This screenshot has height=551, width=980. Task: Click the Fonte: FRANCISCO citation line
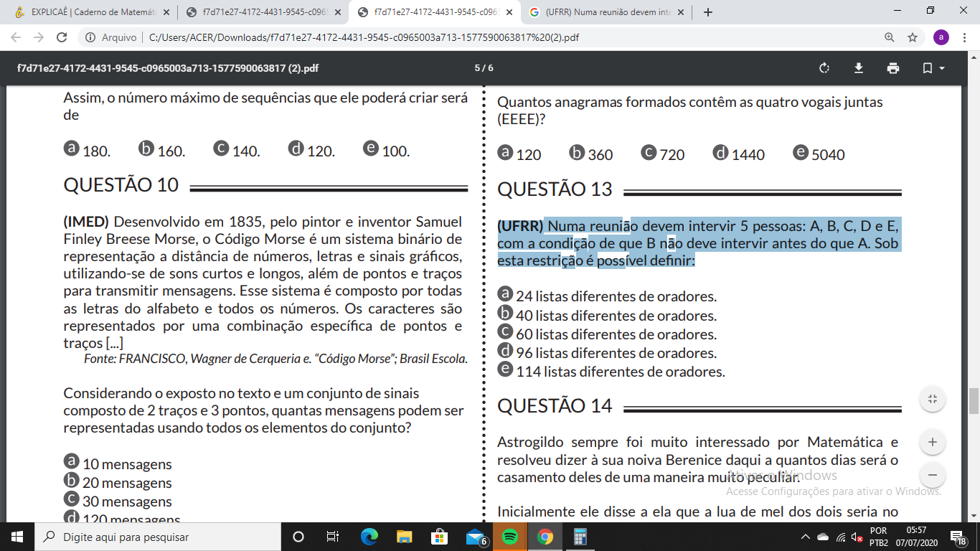tap(275, 359)
